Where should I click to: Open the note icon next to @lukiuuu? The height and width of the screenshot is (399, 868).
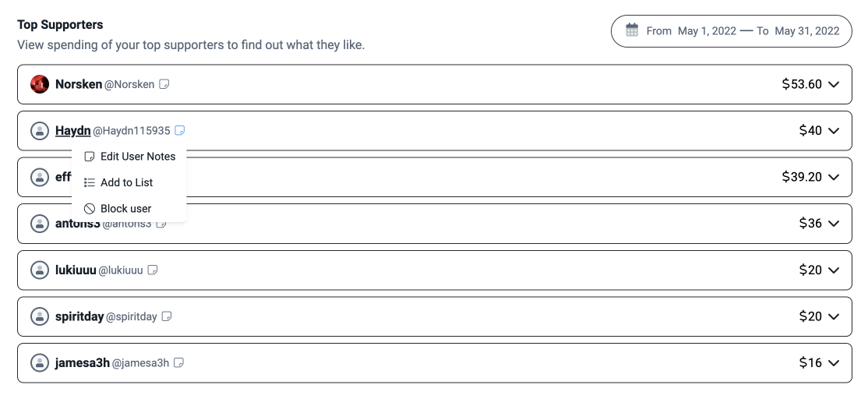click(x=152, y=270)
